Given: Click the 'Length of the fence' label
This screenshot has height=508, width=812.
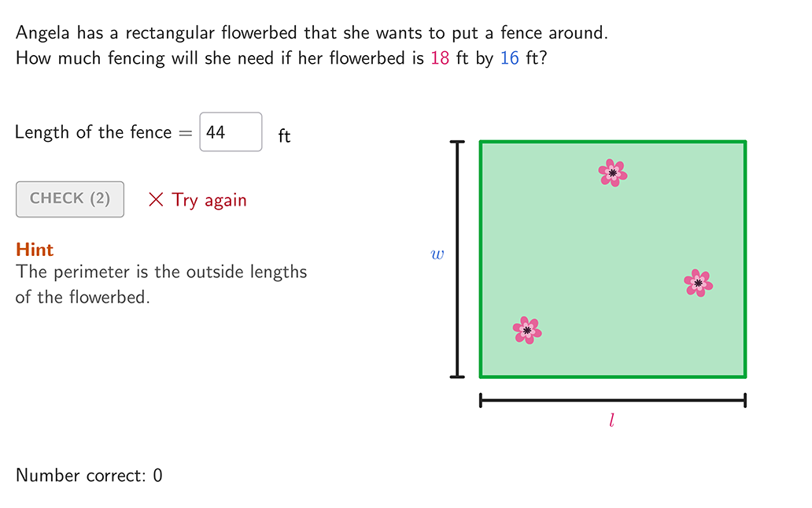Looking at the screenshot, I should [x=93, y=132].
